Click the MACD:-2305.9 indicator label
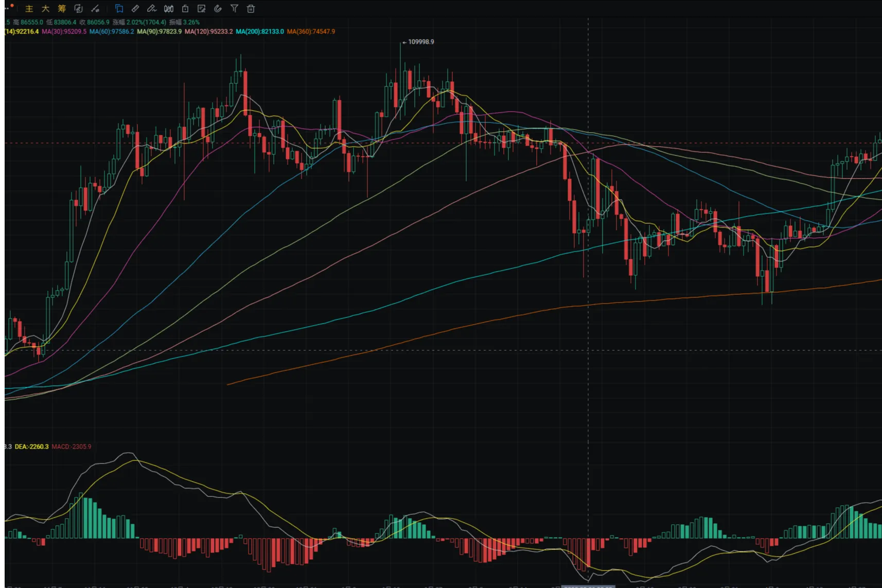This screenshot has height=588, width=882. [72, 447]
